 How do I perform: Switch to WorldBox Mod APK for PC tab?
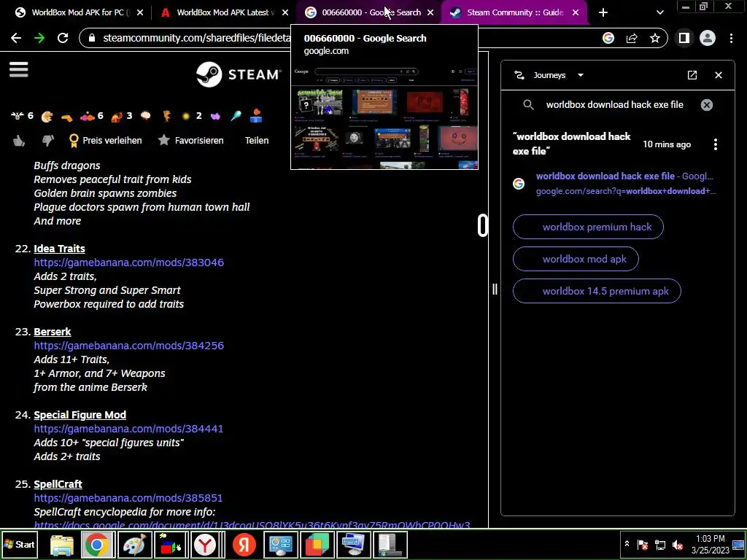(79, 12)
